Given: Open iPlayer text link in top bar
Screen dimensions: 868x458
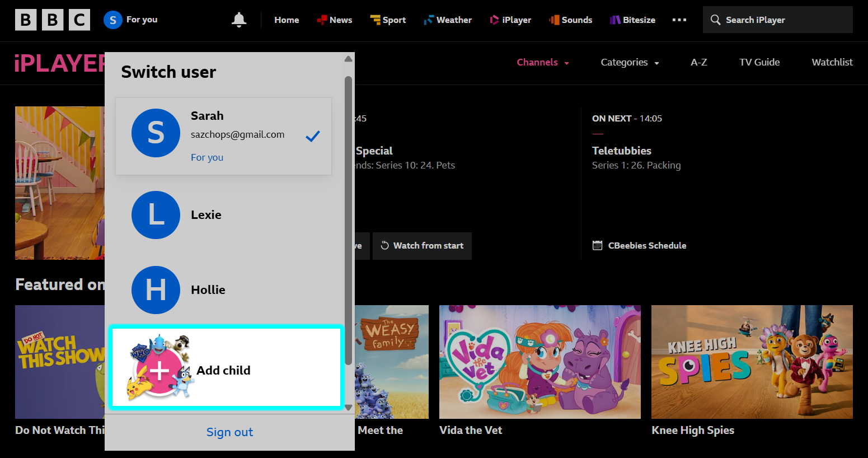Looking at the screenshot, I should pos(517,20).
